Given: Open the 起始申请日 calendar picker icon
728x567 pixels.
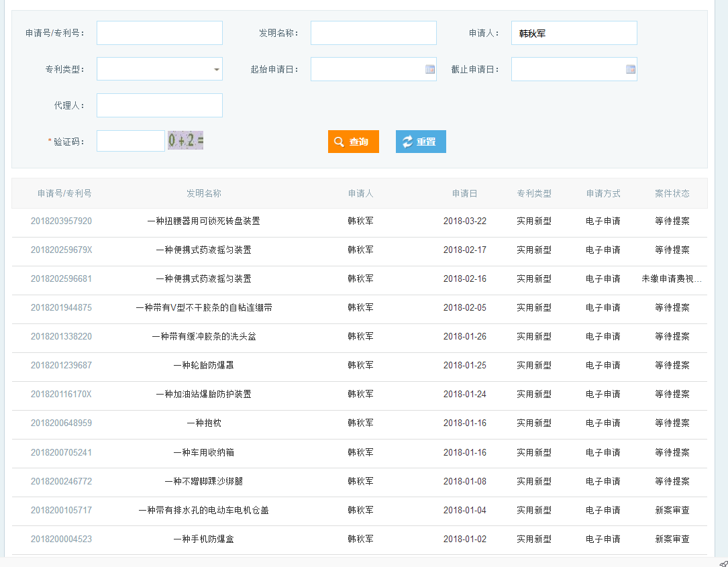Looking at the screenshot, I should (430, 69).
